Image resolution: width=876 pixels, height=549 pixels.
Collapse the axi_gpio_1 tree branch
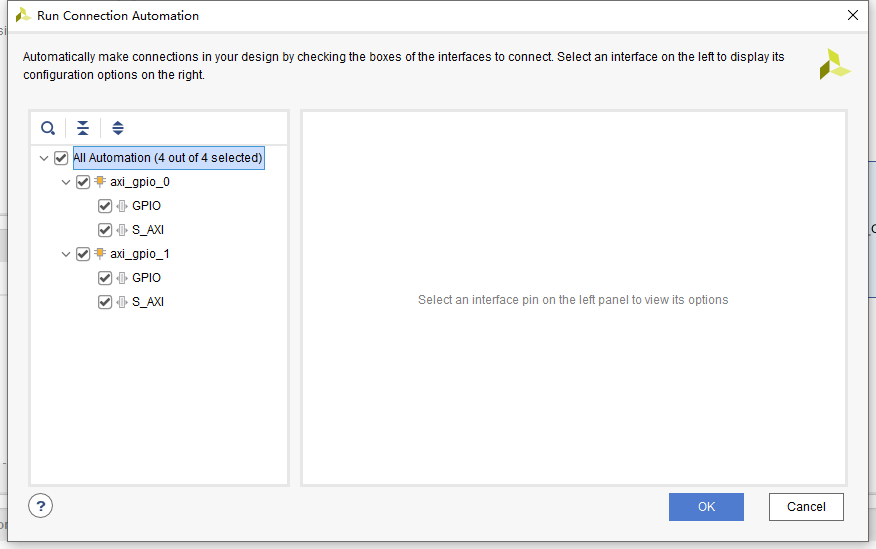point(66,254)
